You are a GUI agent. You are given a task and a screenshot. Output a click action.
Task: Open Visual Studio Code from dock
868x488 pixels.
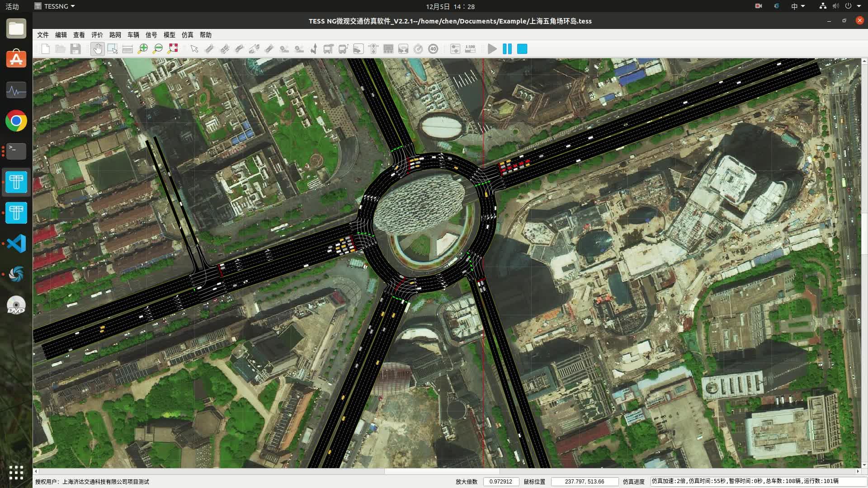pos(16,244)
